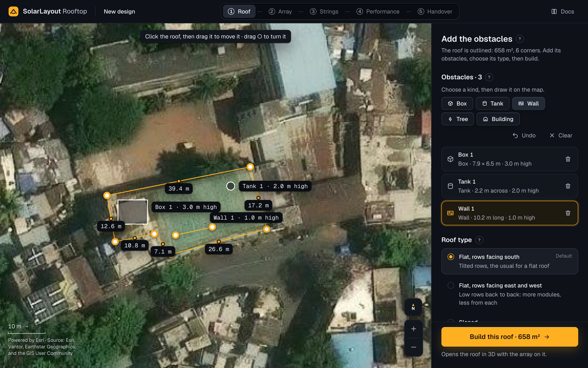The width and height of the screenshot is (588, 368).
Task: Go to the Performance step
Action: tap(378, 11)
